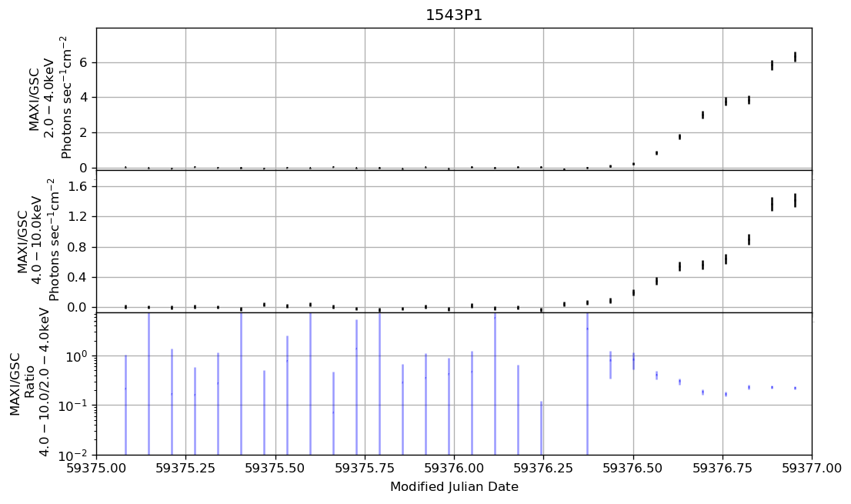Select the highest data point in 4.0–10.0keV panel
This screenshot has height=504, width=851.
tap(795, 200)
